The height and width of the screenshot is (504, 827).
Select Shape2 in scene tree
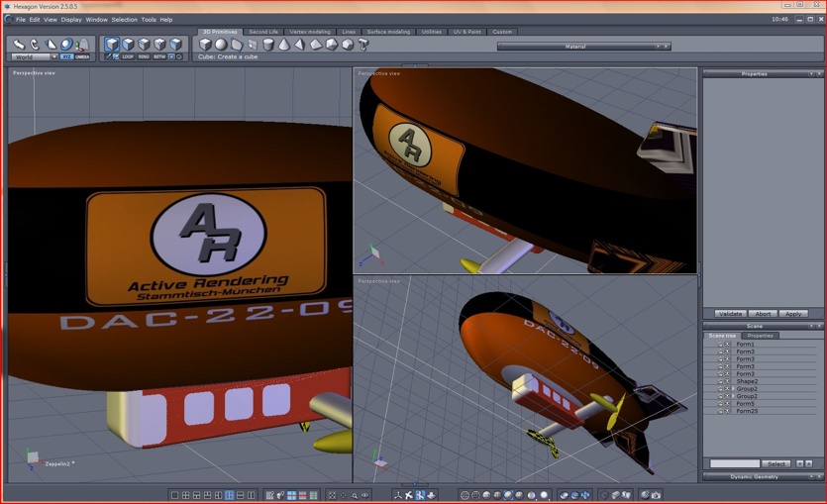pos(747,381)
